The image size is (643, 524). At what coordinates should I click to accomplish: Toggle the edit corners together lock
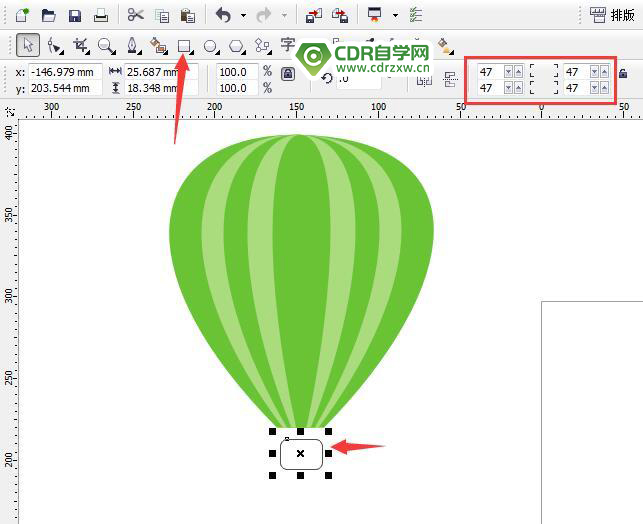[623, 74]
